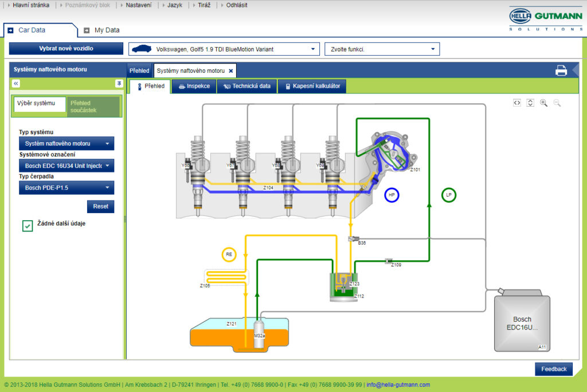587x392 pixels.
Task: Fit diagram to height icon
Action: pyautogui.click(x=530, y=103)
